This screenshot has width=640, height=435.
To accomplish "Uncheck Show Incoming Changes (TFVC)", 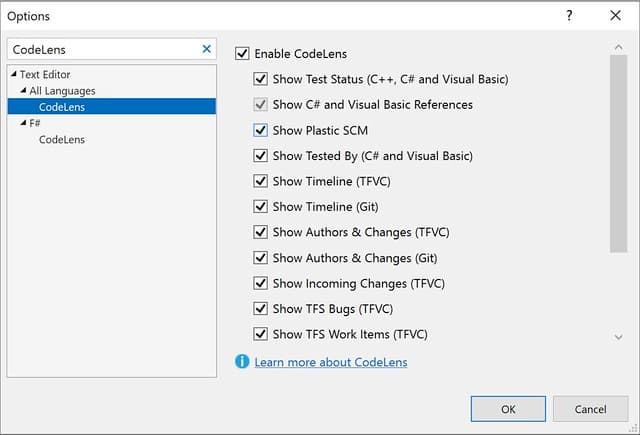I will [x=261, y=283].
